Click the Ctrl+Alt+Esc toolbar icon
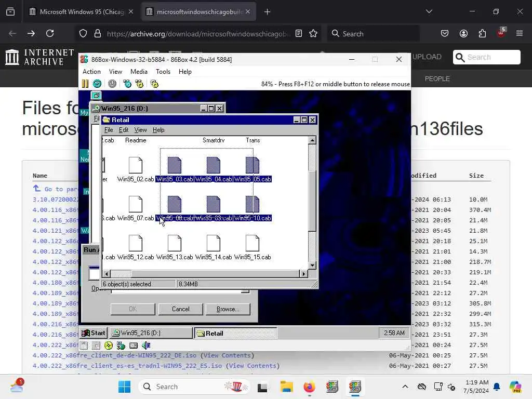Image resolution: width=532 pixels, height=399 pixels. point(139,84)
